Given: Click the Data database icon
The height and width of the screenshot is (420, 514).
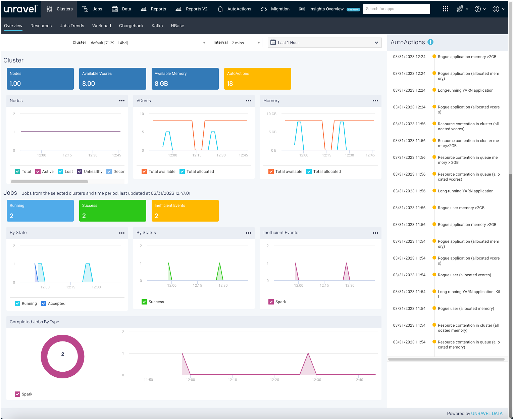Looking at the screenshot, I should pyautogui.click(x=115, y=9).
